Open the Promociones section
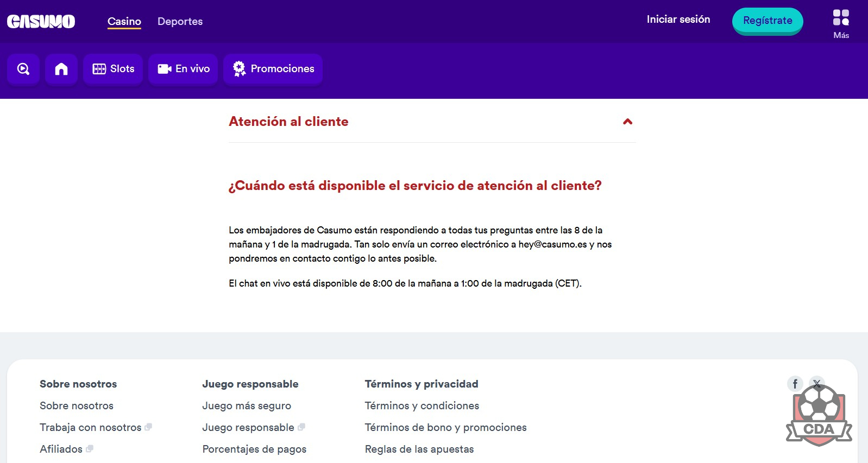 [273, 69]
